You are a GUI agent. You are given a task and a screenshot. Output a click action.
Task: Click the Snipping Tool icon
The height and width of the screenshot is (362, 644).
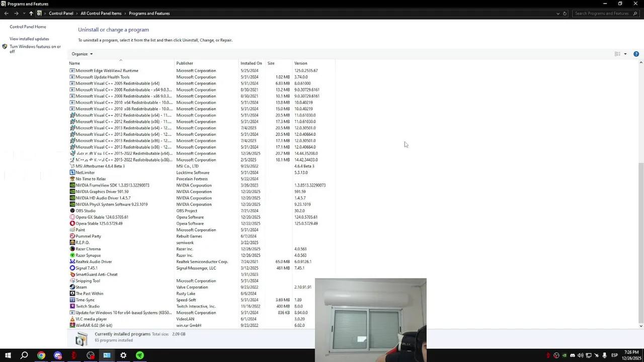coord(72,281)
